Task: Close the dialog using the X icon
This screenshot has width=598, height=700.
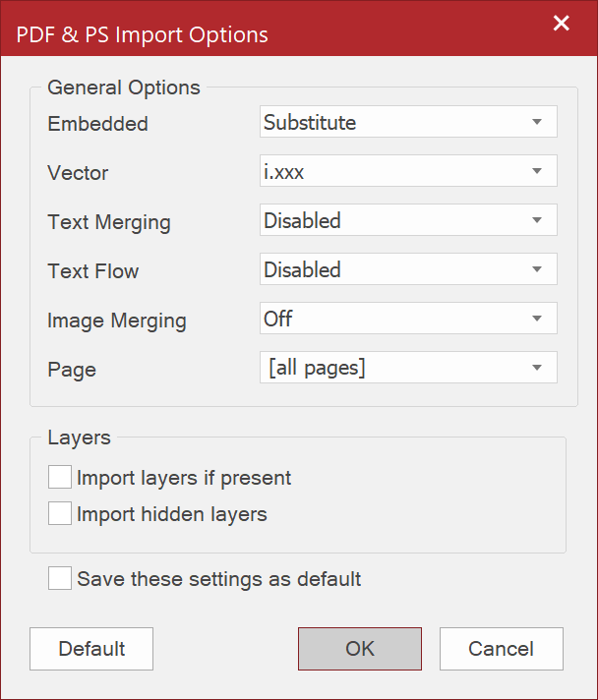Action: coord(562,24)
